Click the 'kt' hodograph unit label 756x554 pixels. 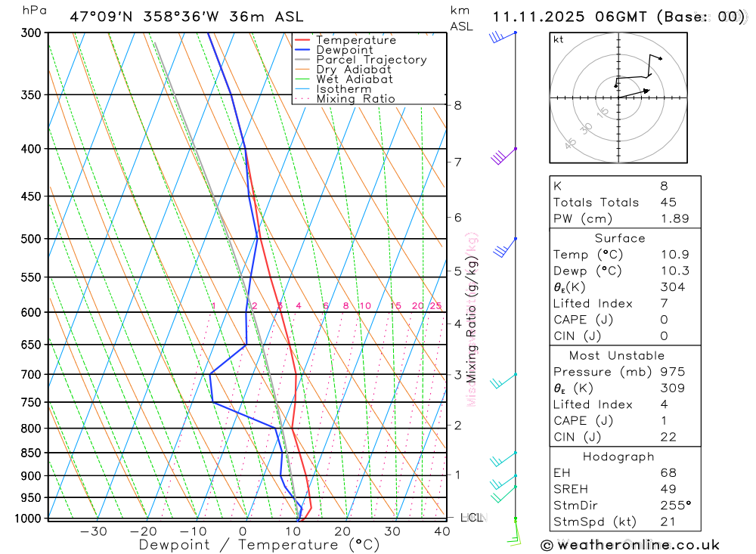[559, 39]
